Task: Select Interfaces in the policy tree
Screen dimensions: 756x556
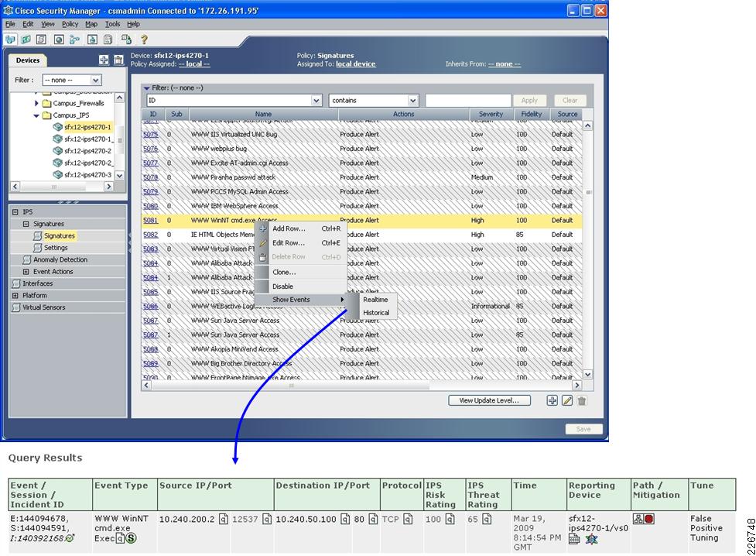Action: click(38, 283)
